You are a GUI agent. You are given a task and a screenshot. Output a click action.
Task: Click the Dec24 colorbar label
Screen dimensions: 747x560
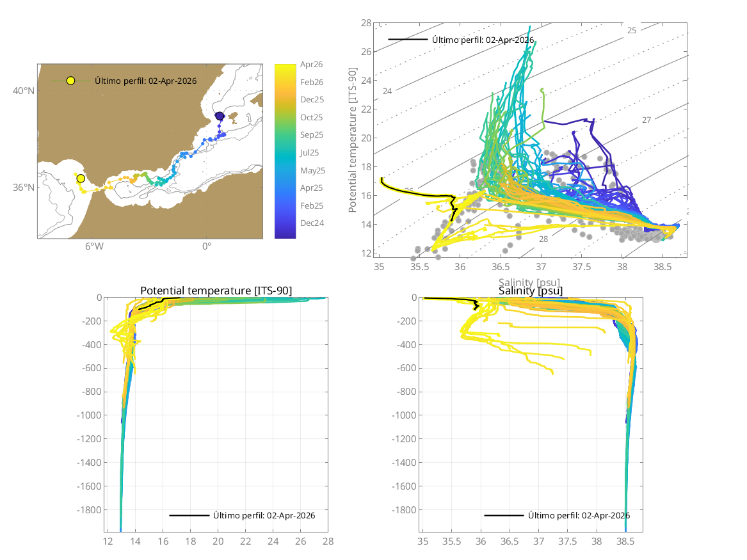(x=312, y=223)
